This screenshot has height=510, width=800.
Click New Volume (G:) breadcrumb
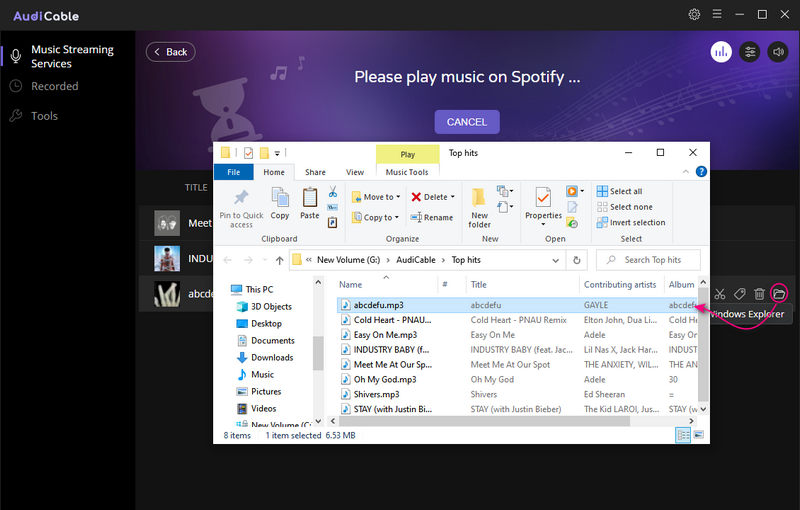coord(348,260)
